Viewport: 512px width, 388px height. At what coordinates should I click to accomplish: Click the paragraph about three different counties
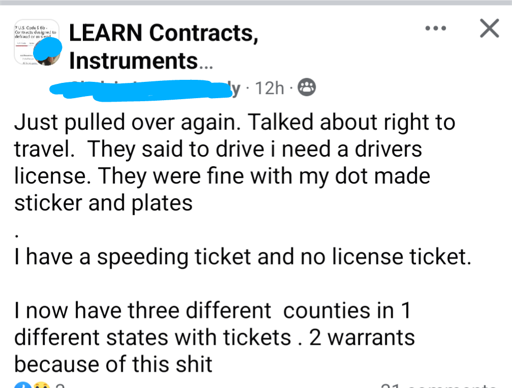pyautogui.click(x=214, y=337)
